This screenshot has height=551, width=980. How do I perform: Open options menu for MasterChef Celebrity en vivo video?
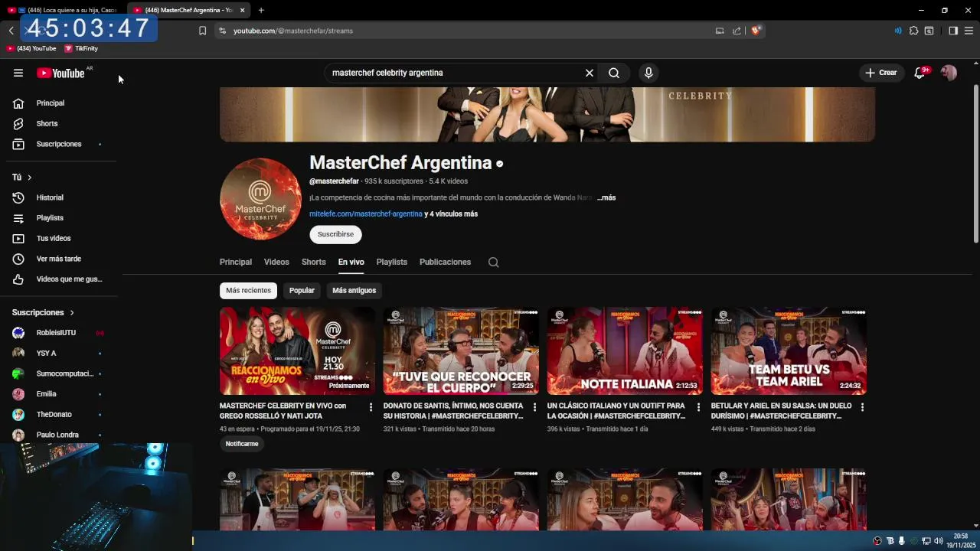click(x=371, y=407)
